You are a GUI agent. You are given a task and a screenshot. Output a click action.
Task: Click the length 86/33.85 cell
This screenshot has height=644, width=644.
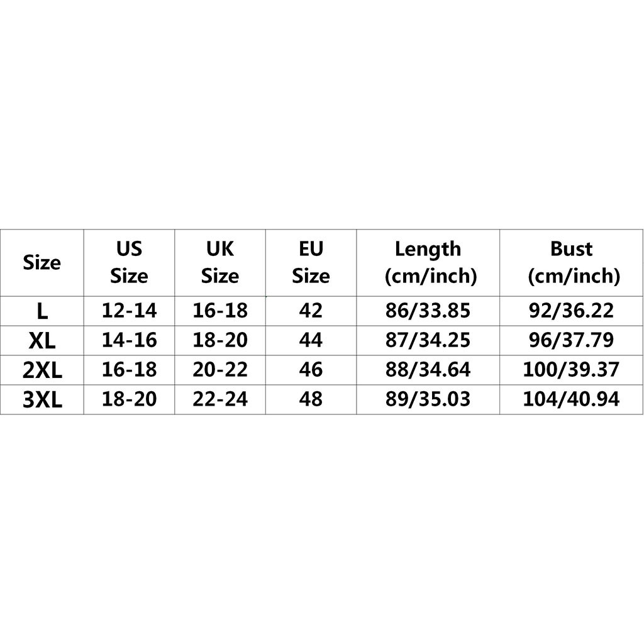coord(428,310)
